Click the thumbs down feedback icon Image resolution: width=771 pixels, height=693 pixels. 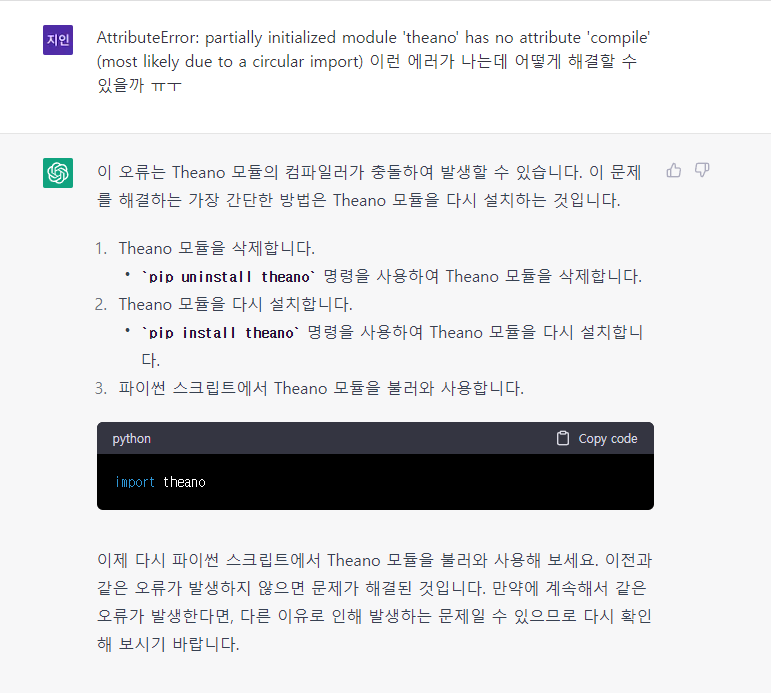(x=702, y=170)
